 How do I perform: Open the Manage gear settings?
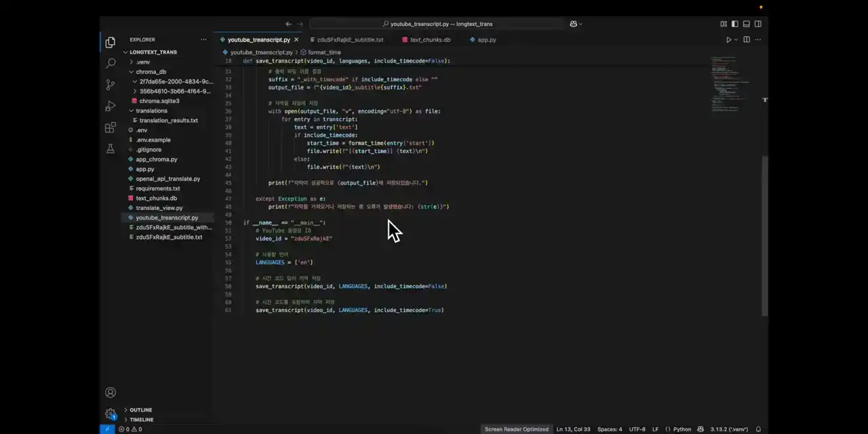[111, 414]
